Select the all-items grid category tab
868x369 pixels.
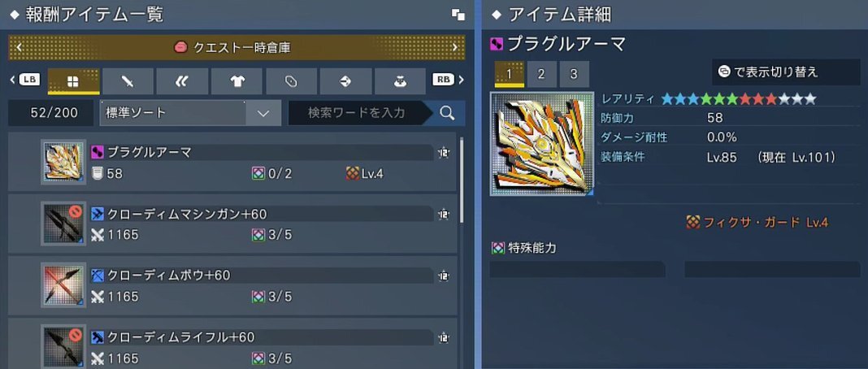pyautogui.click(x=74, y=81)
